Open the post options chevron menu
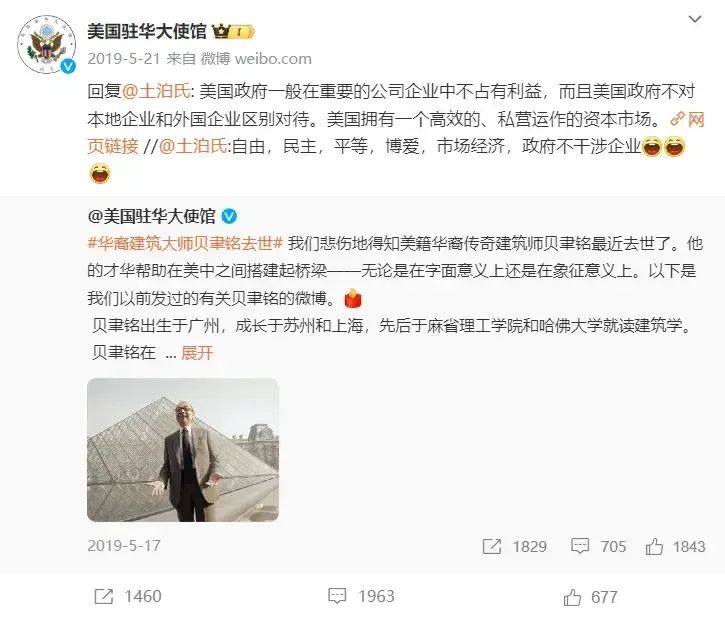Viewport: 725px width, 617px height. click(x=695, y=19)
